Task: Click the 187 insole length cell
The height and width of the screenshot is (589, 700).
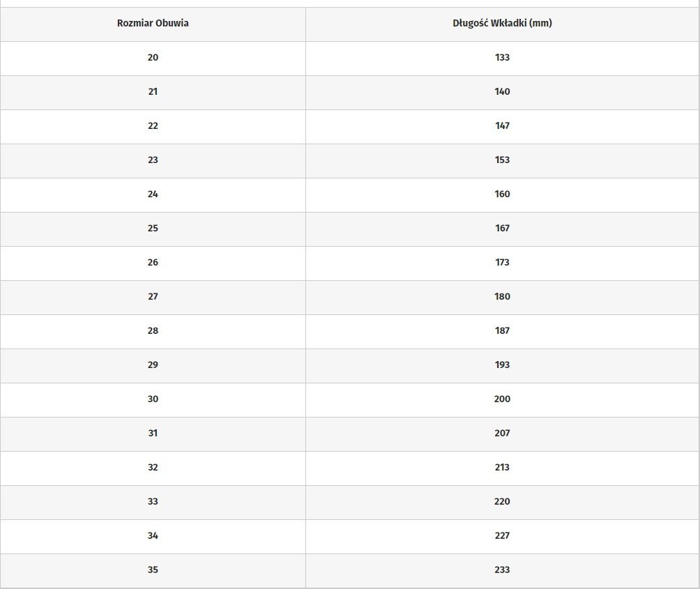Action: click(x=502, y=332)
